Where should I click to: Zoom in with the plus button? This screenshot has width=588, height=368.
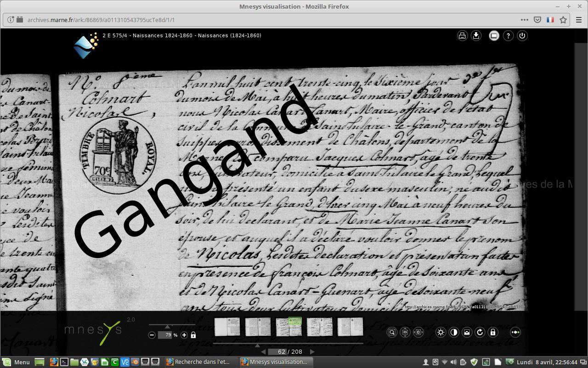pos(184,335)
